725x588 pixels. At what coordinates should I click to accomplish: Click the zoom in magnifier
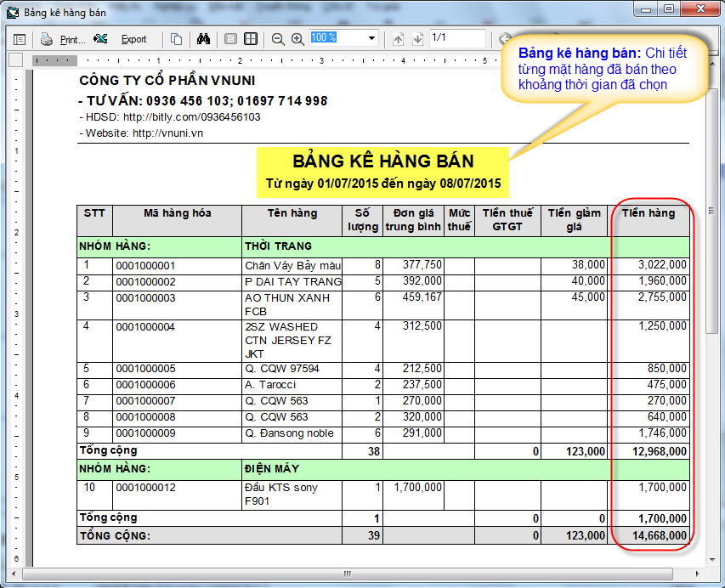click(297, 39)
